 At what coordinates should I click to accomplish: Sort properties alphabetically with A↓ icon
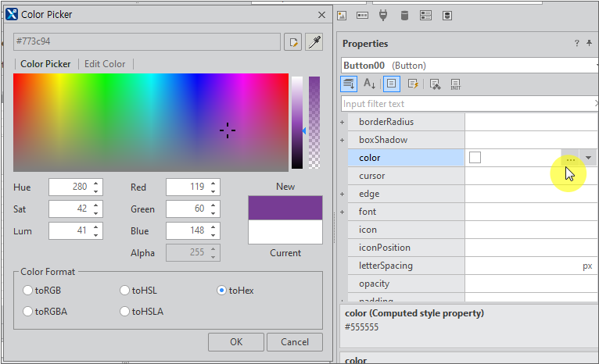point(370,84)
